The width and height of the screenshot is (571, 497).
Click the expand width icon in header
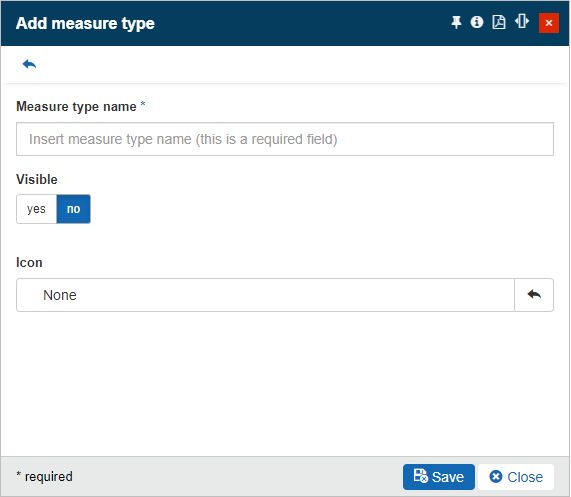coord(522,21)
